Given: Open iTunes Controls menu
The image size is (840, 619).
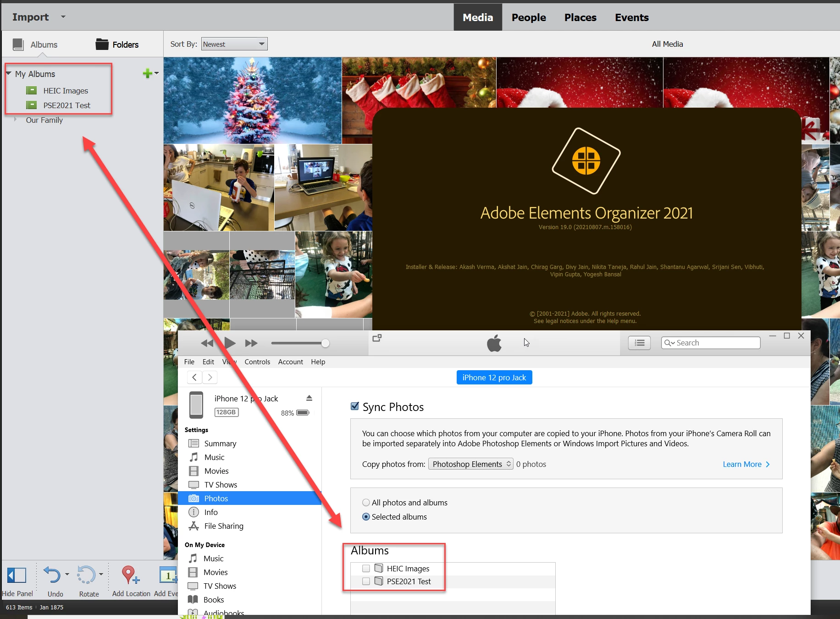Looking at the screenshot, I should (x=257, y=362).
